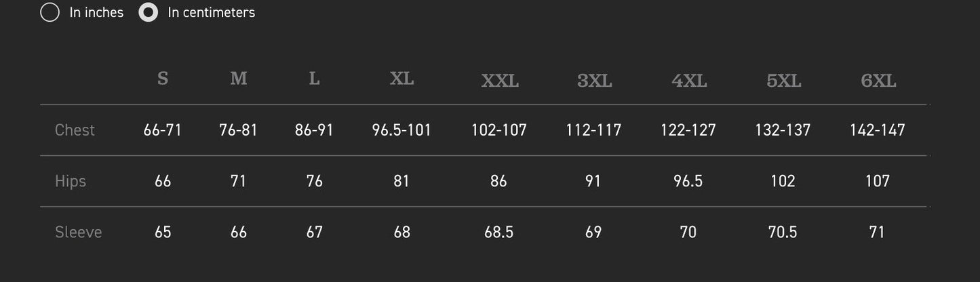Click the XXL size column header

[x=500, y=81]
